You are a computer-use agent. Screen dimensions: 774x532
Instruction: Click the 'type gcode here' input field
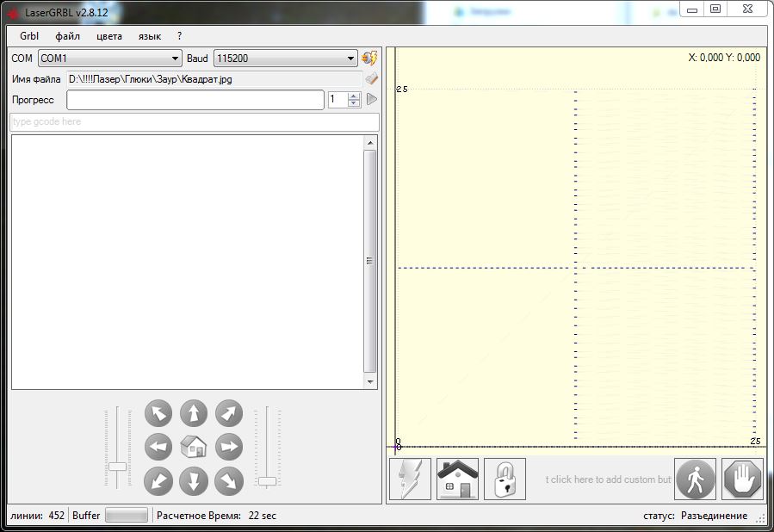click(195, 122)
